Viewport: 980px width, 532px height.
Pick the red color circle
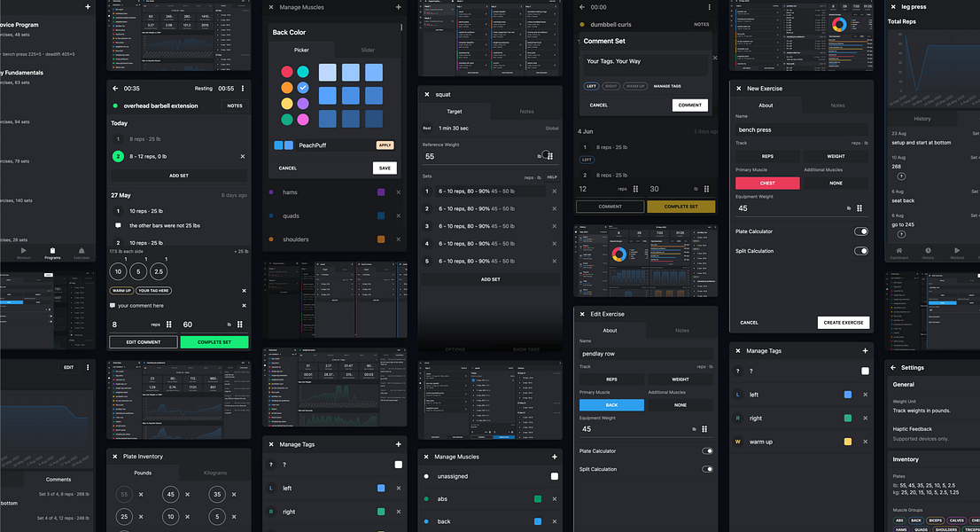coord(287,72)
